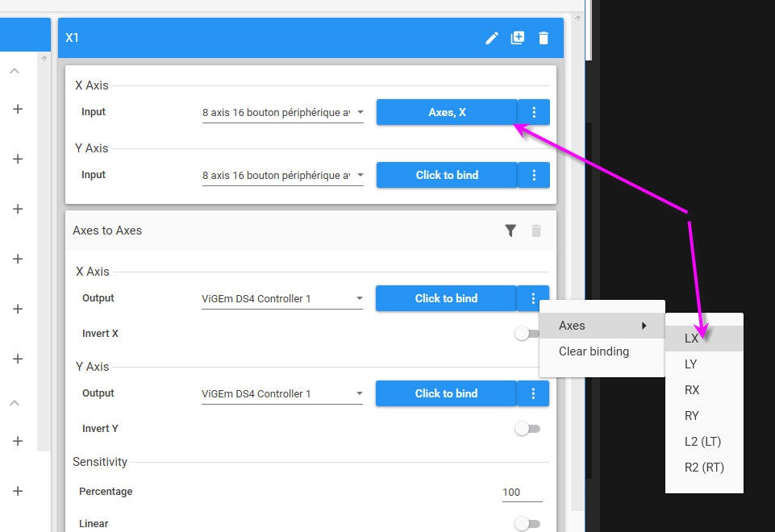Open Y Axis input device dropdown
This screenshot has height=532, width=775.
(x=282, y=176)
